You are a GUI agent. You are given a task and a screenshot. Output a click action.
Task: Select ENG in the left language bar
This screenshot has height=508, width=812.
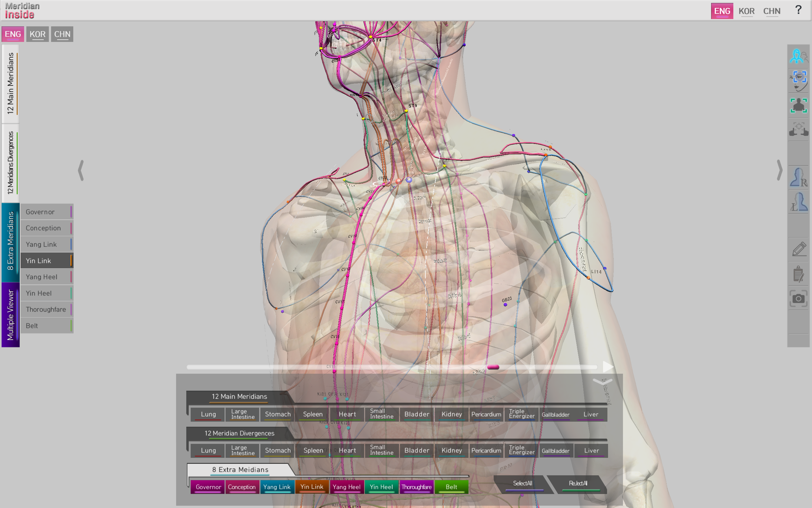click(13, 34)
